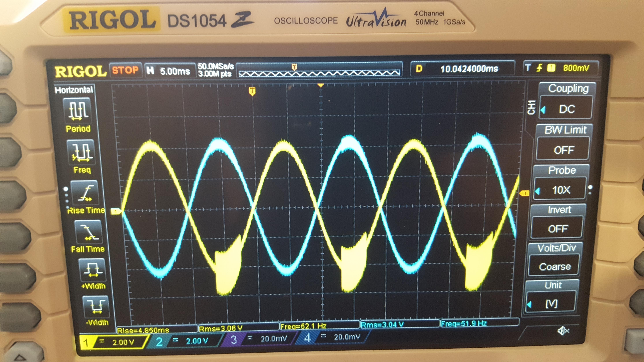The width and height of the screenshot is (644, 362).
Task: Click the D 10.0424000ms delay field
Action: coord(462,69)
